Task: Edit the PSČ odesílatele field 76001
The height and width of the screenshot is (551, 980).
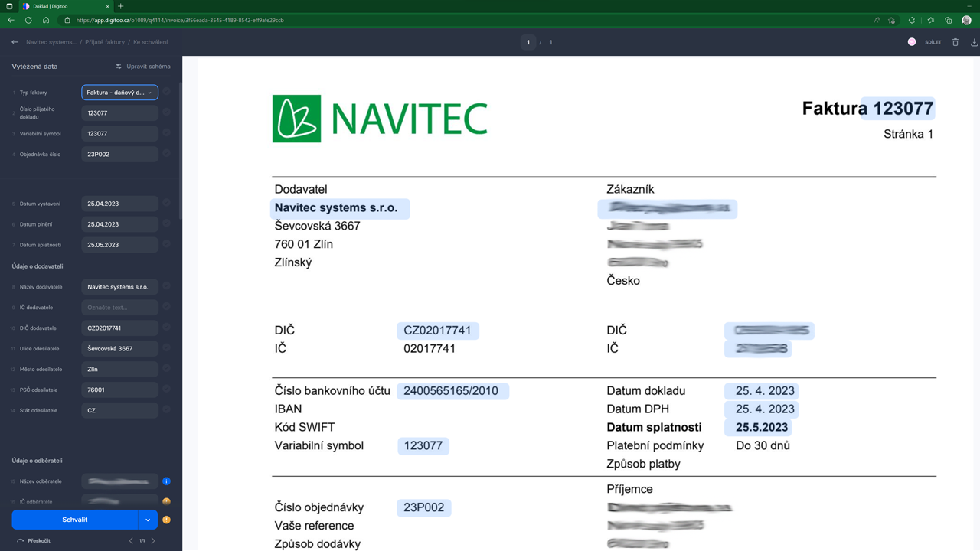Action: (x=120, y=390)
